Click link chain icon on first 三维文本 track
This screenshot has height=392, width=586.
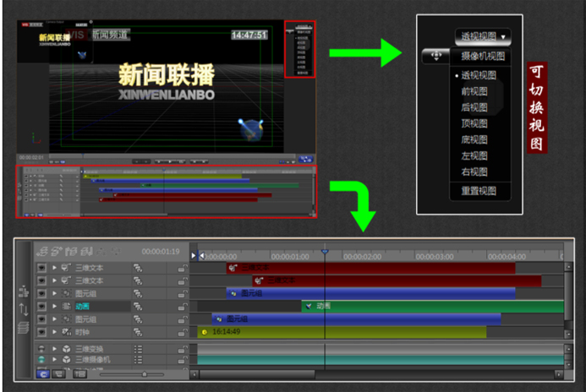[x=138, y=268]
